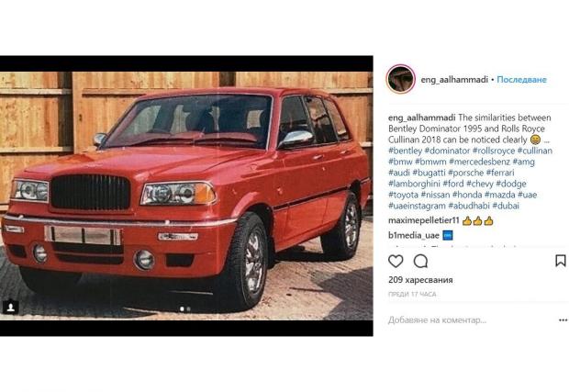Open the #lamborghini hashtag
The image size is (569, 392).
coord(414,184)
